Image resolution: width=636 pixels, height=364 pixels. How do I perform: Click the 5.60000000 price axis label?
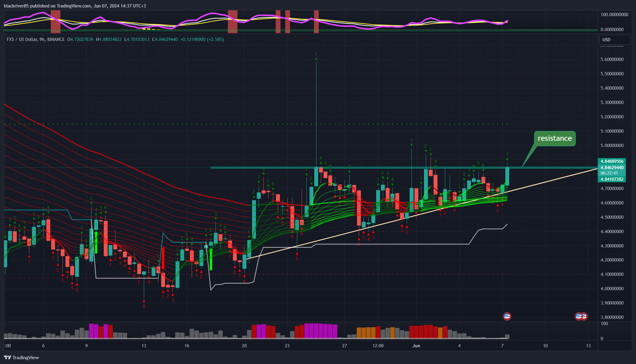pos(612,59)
